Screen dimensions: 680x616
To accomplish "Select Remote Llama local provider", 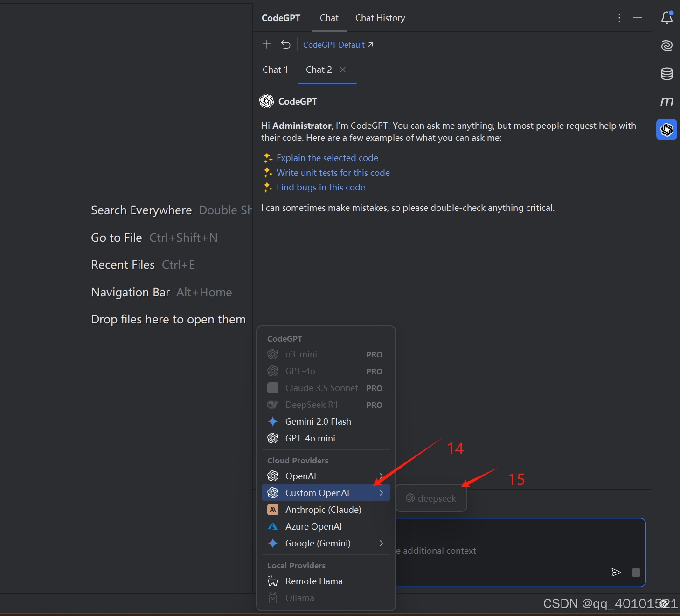I will tap(326, 581).
